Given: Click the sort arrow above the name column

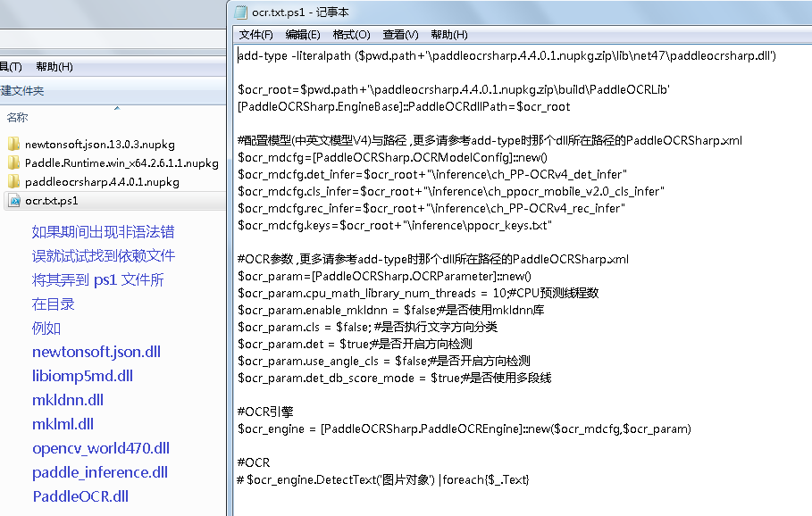Looking at the screenshot, I should [117, 108].
